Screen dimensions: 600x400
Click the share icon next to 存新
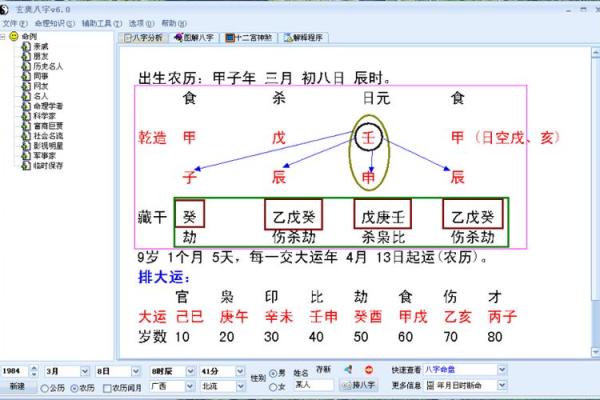(348, 369)
